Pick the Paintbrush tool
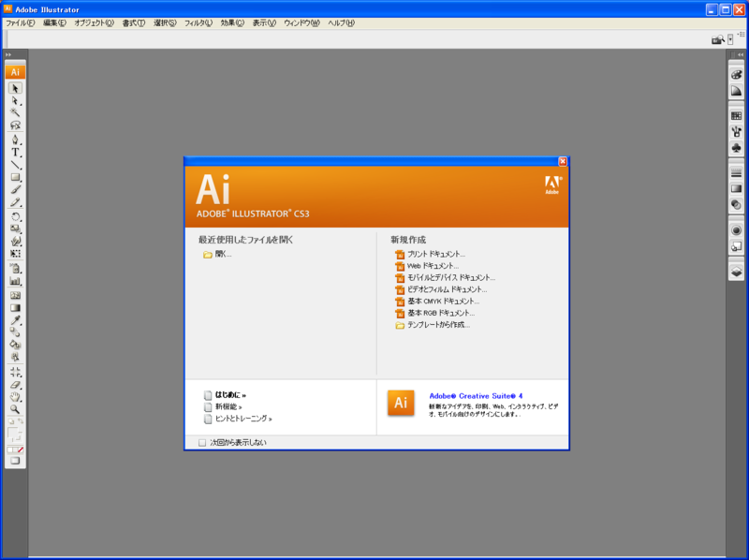The height and width of the screenshot is (560, 749). point(15,190)
